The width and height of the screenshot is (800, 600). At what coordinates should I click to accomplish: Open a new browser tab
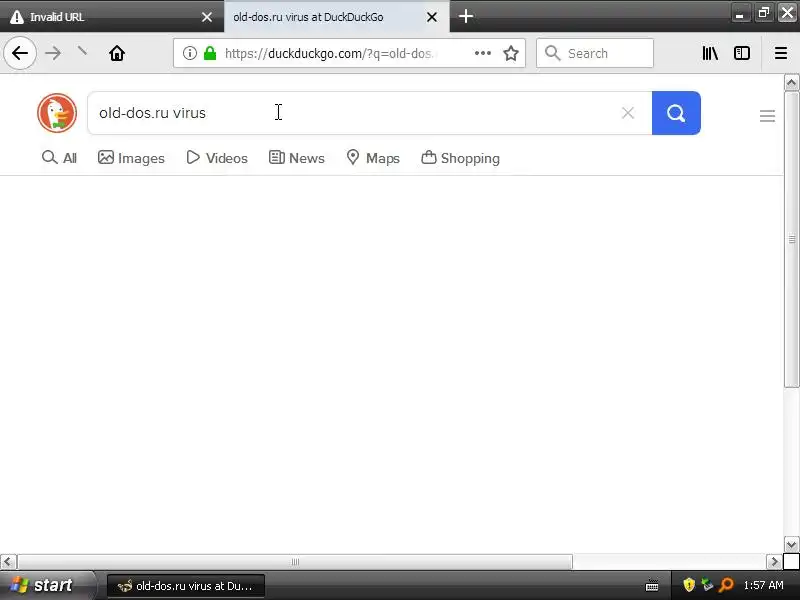click(x=465, y=16)
